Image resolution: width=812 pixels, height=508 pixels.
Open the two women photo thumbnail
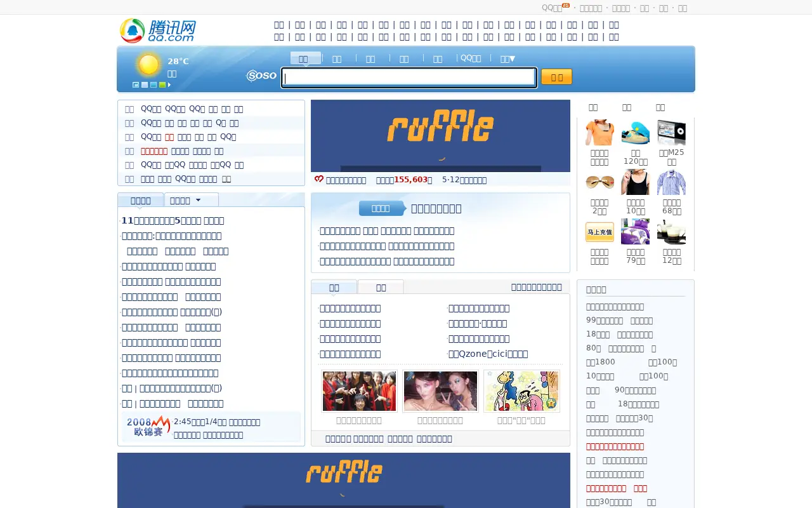coord(440,391)
